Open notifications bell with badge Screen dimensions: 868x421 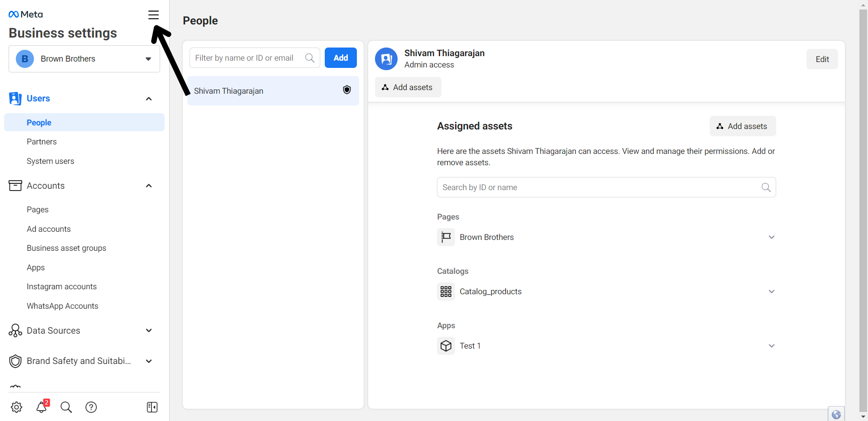pos(42,407)
